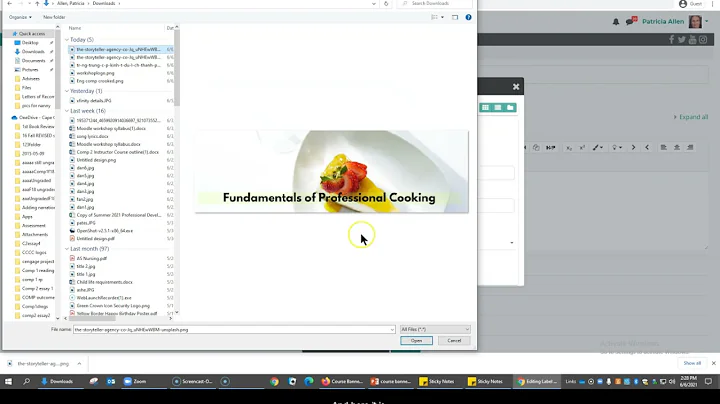Select Eng comp crooked.png file
720x404 pixels.
[100, 81]
